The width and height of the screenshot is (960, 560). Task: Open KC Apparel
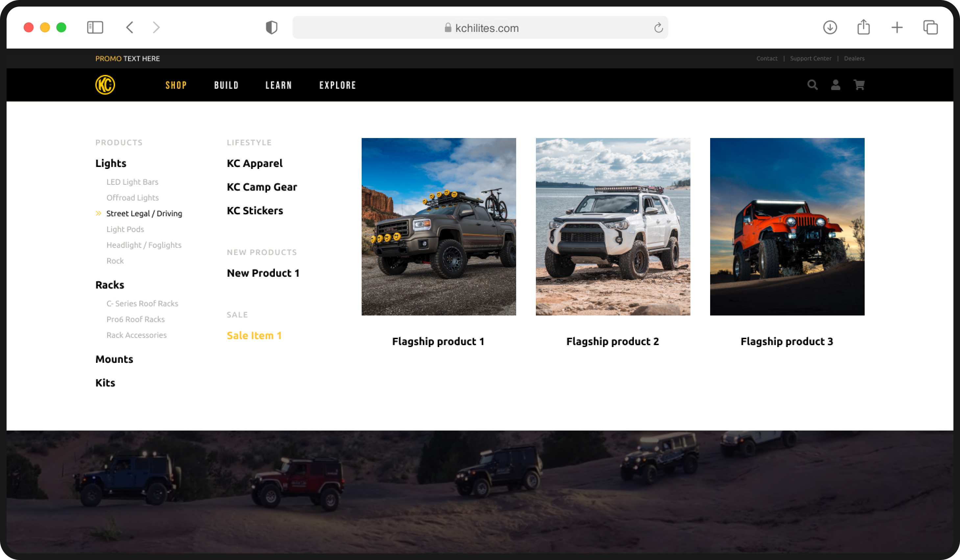pos(254,163)
